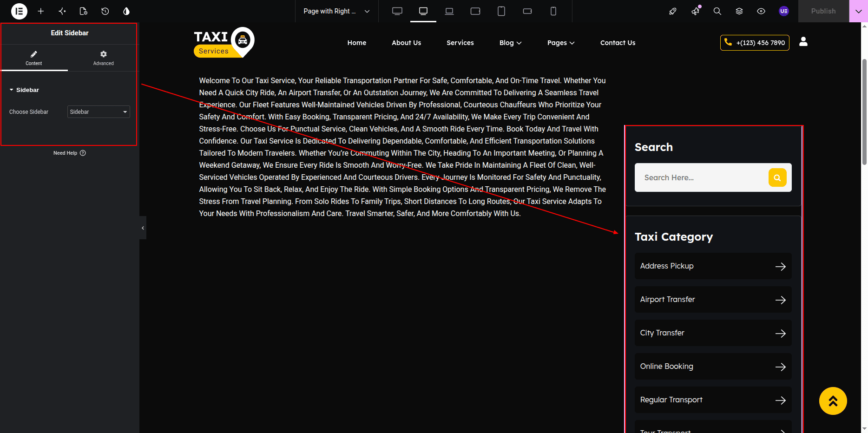
Task: Switch to tablet portrait view
Action: (x=501, y=11)
